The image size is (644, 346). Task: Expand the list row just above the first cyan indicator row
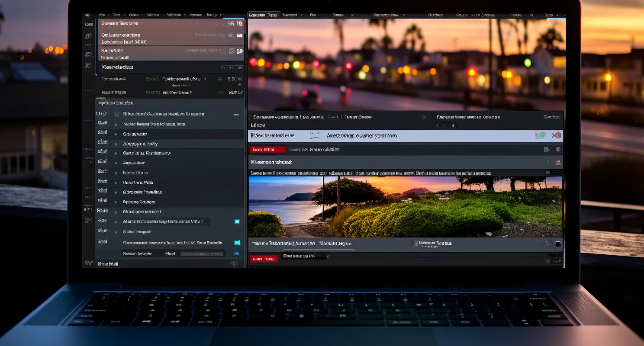(x=116, y=212)
